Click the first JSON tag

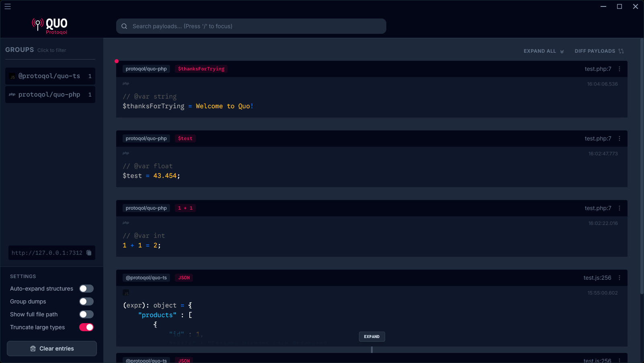(x=184, y=278)
